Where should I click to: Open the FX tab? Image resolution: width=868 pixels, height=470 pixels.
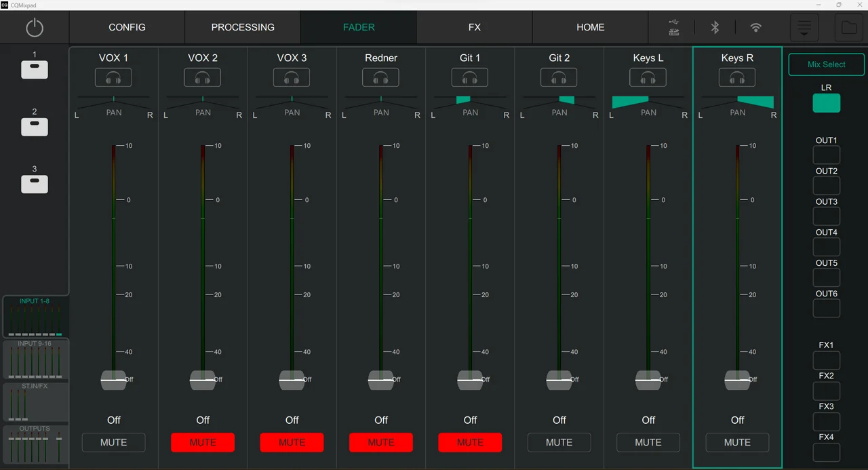[474, 27]
